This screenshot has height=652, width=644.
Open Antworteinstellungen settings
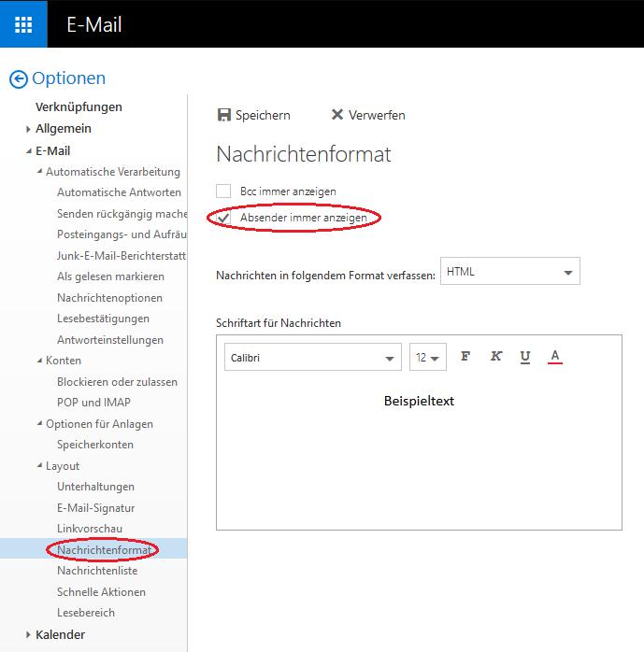coord(110,340)
